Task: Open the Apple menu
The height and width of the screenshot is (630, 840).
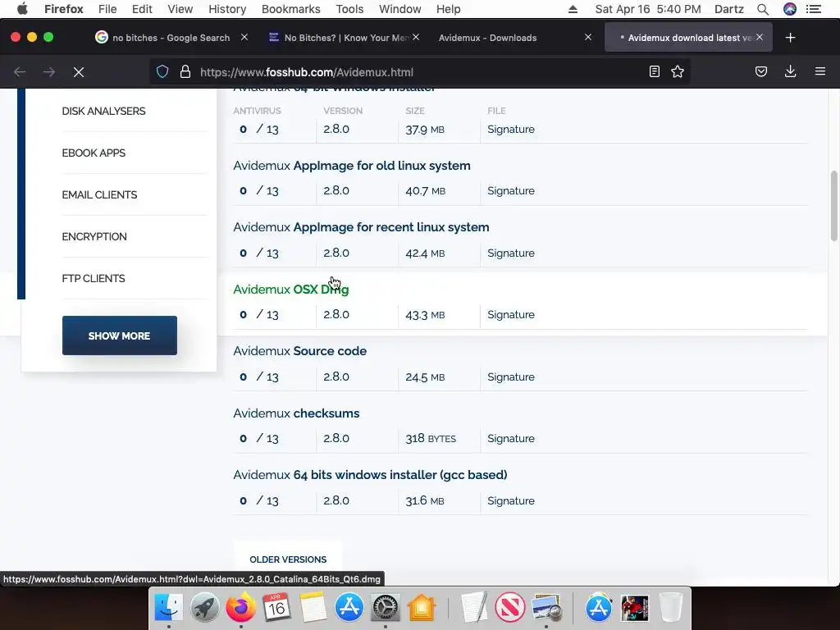Action: click(x=22, y=9)
